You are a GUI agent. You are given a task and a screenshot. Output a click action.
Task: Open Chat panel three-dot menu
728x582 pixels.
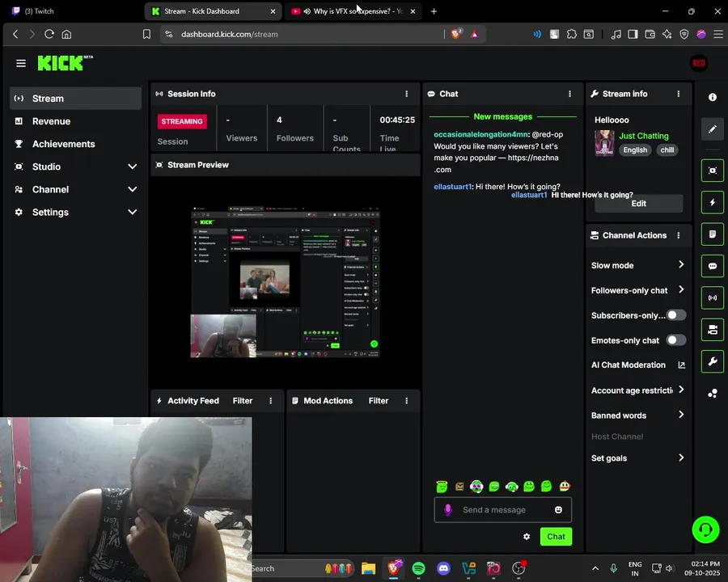pos(569,94)
